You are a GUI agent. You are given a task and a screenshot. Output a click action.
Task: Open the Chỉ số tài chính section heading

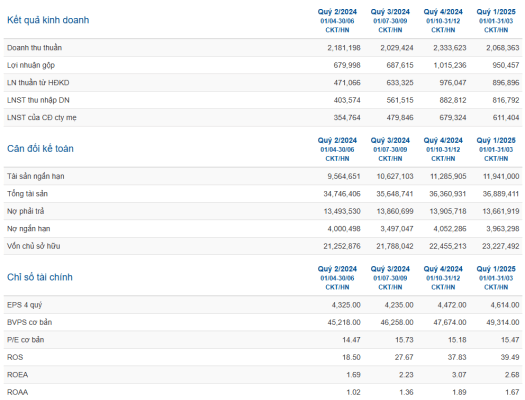tap(40, 277)
